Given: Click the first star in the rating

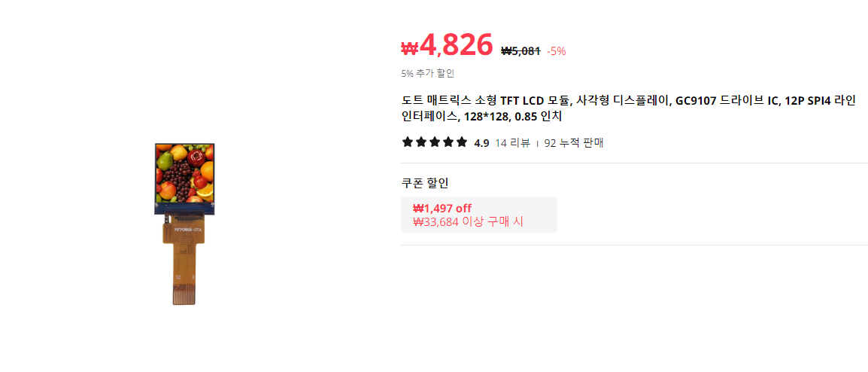Looking at the screenshot, I should 408,142.
